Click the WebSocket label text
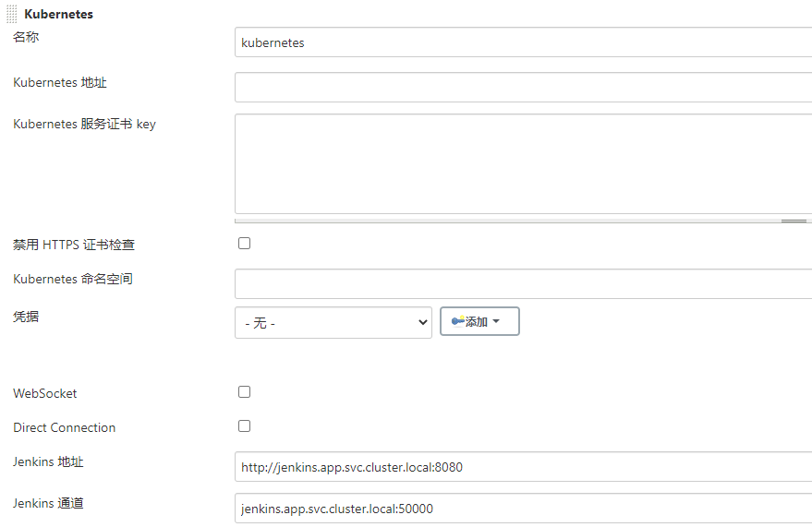Viewport: 812px width, 527px height. [x=45, y=393]
